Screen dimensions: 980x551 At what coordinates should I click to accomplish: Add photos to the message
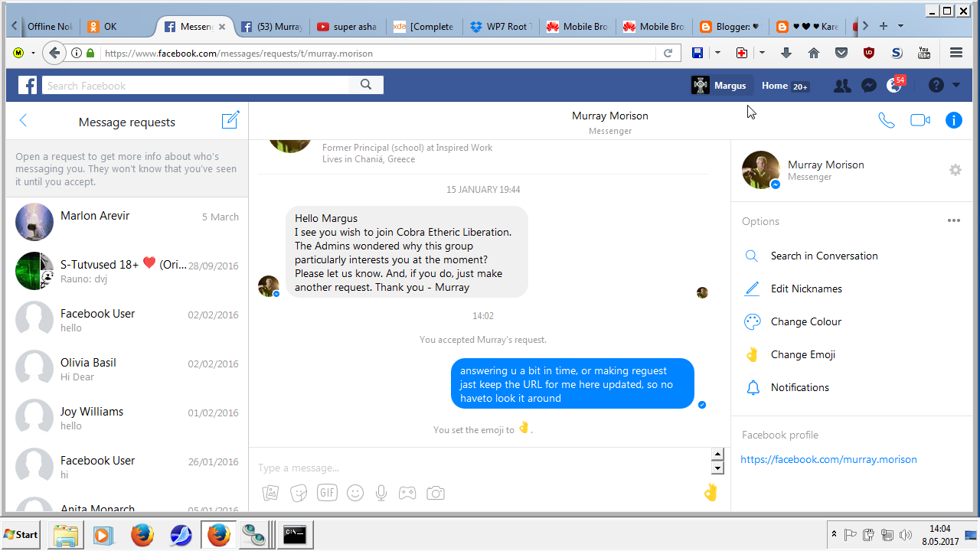pos(270,493)
